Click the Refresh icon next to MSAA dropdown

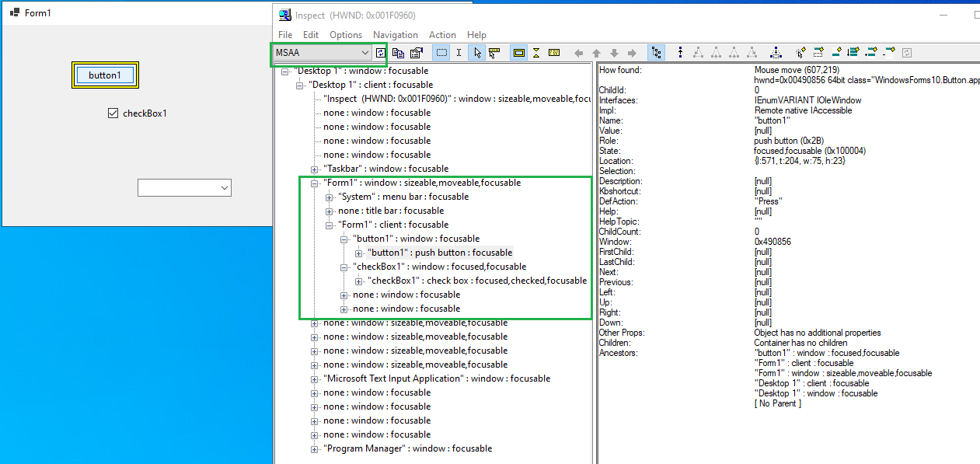(381, 52)
